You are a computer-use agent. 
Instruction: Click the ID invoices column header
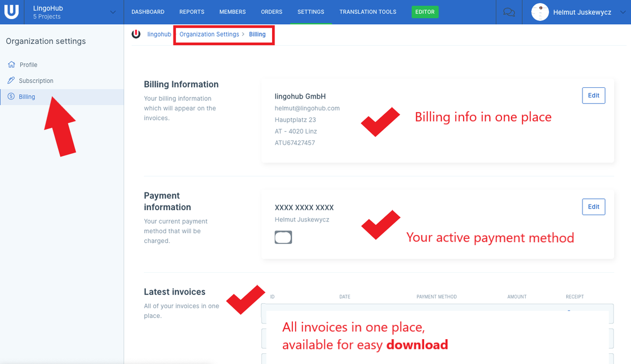tap(273, 297)
